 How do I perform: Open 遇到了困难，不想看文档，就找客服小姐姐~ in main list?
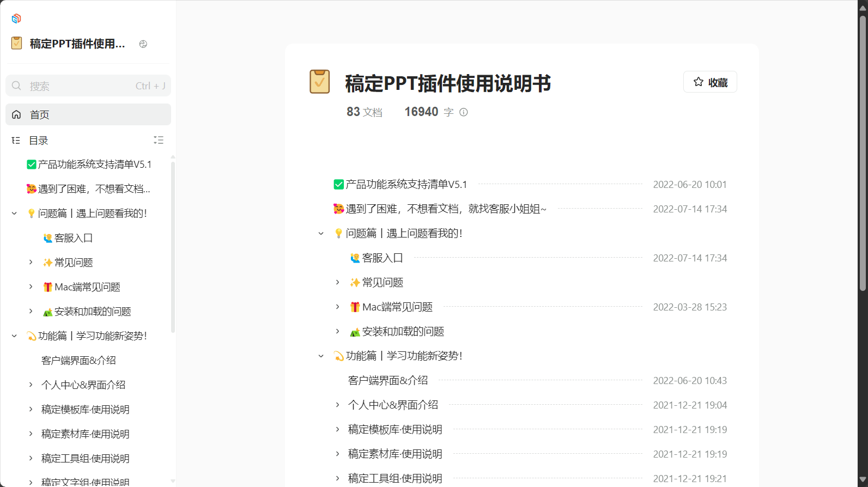point(439,209)
